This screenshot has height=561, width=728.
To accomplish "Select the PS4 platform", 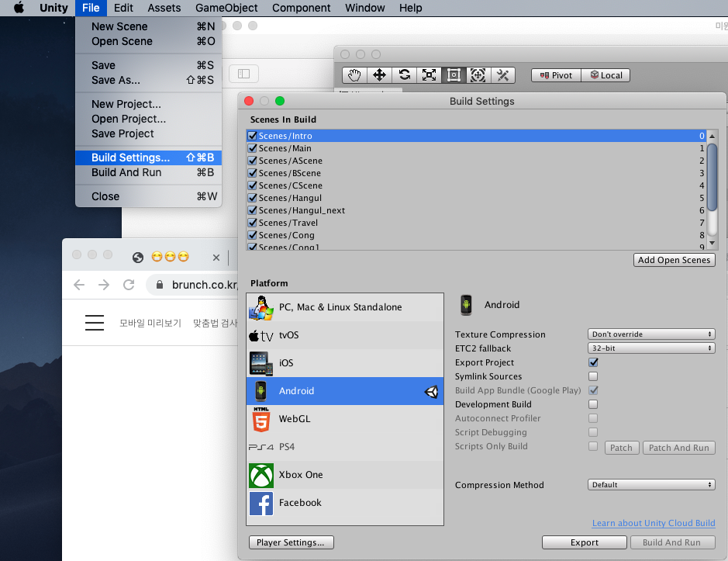I will (345, 447).
